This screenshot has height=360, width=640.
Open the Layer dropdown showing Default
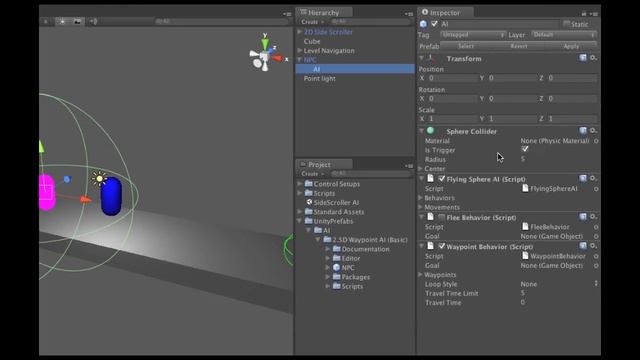pyautogui.click(x=564, y=35)
